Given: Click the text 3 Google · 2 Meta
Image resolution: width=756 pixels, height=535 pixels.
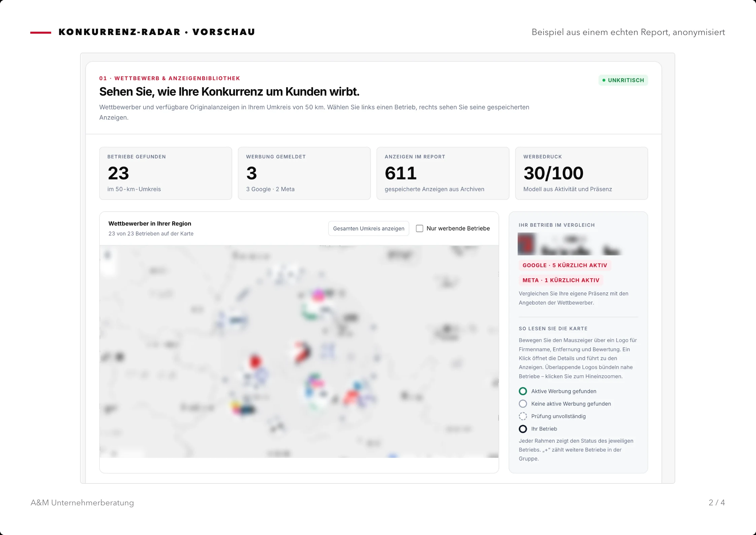Looking at the screenshot, I should pyautogui.click(x=270, y=189).
